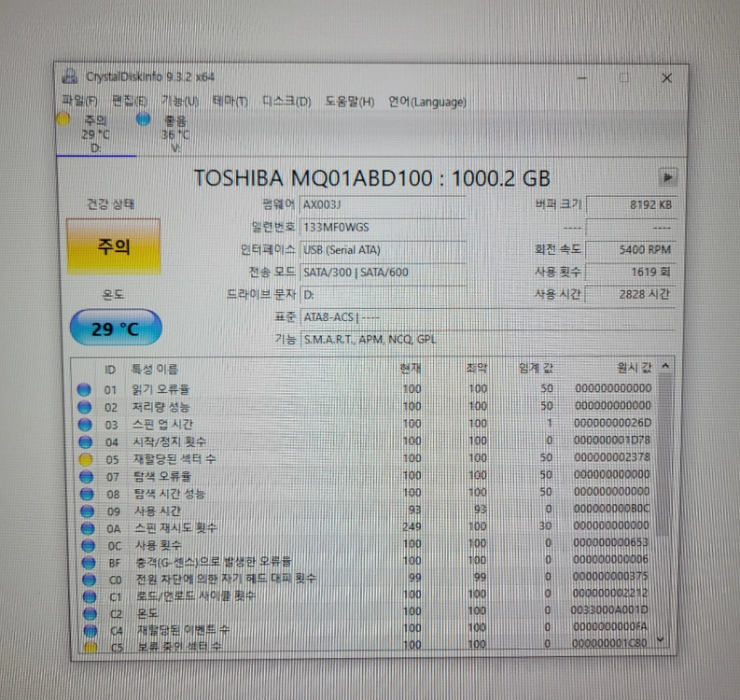Click the 현재 column header
The width and height of the screenshot is (740, 700).
click(x=410, y=368)
